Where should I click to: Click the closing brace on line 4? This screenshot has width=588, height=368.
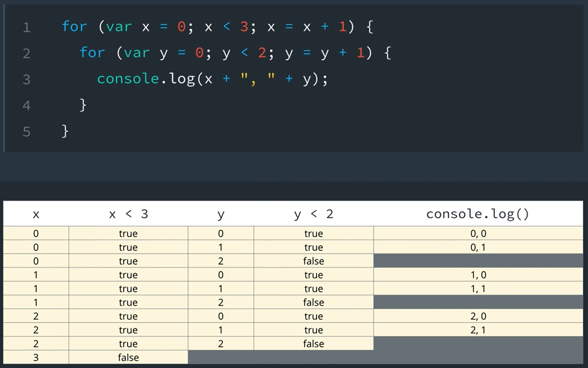tap(83, 105)
